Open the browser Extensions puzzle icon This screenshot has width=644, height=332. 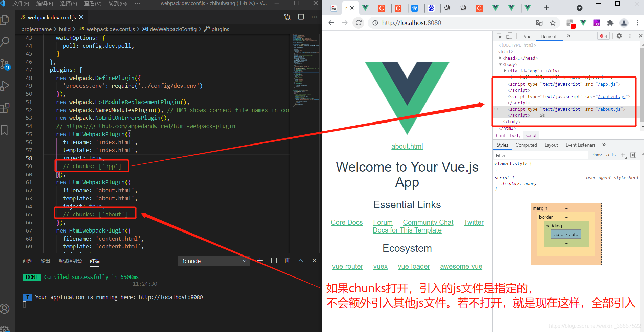[610, 23]
